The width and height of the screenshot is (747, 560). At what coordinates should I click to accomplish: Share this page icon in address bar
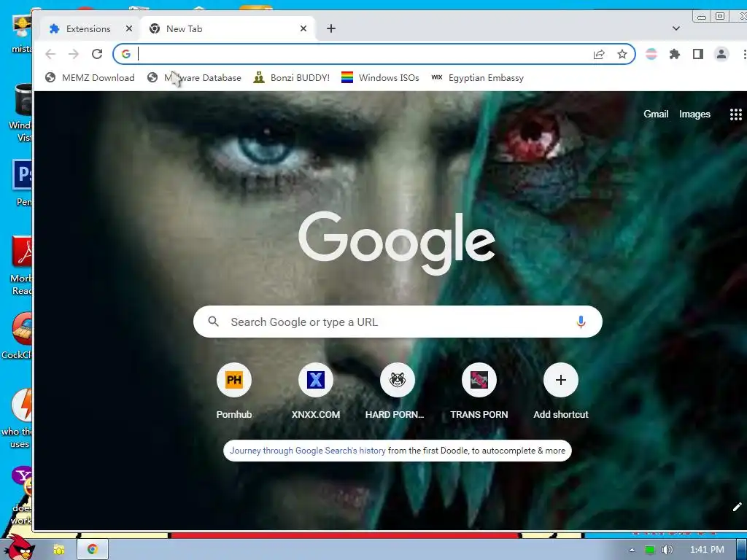point(599,54)
